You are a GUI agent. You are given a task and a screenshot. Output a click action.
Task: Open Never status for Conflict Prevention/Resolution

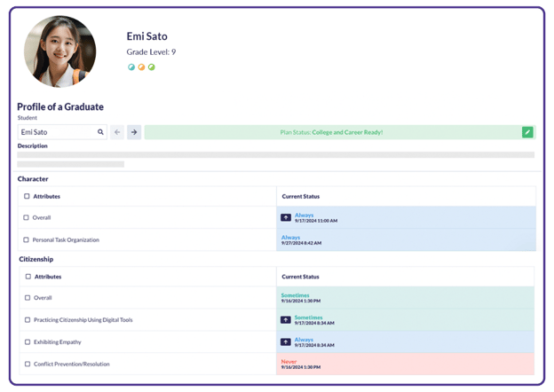(289, 361)
